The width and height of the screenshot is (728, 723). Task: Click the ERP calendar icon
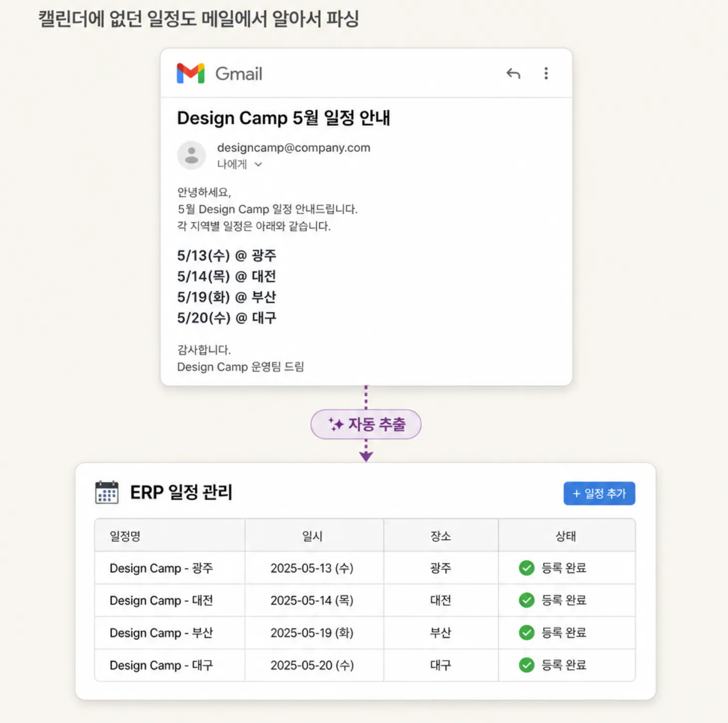click(107, 492)
